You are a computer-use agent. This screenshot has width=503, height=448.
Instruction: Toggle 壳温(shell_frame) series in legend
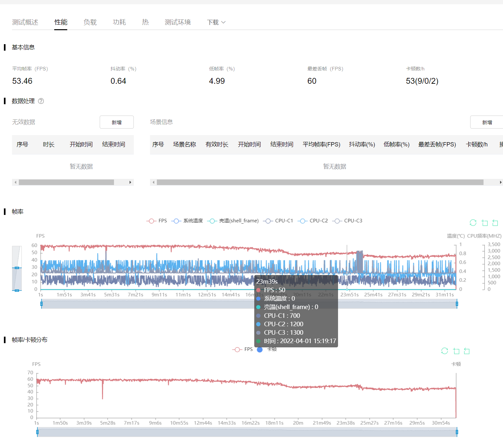233,221
